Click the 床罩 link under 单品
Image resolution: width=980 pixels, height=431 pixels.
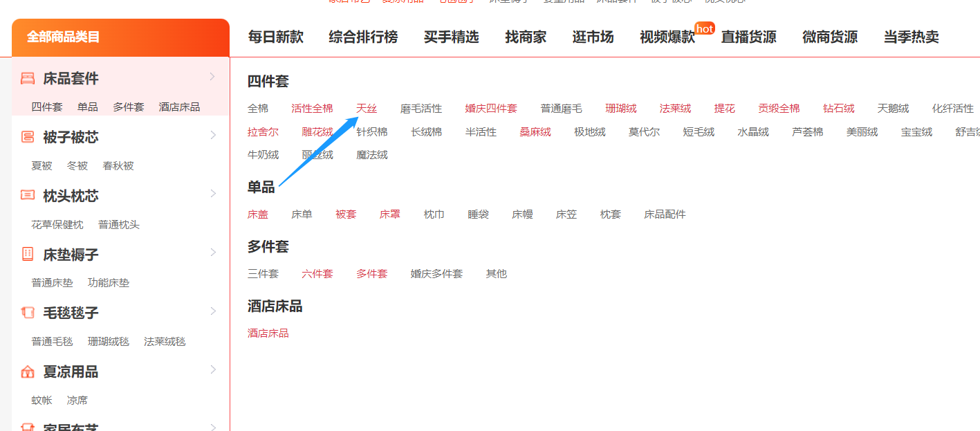click(x=390, y=214)
